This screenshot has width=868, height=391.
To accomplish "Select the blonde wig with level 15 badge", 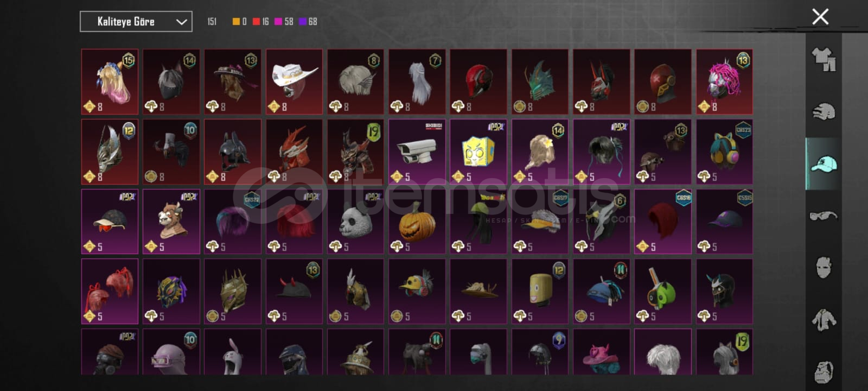I will click(x=110, y=81).
